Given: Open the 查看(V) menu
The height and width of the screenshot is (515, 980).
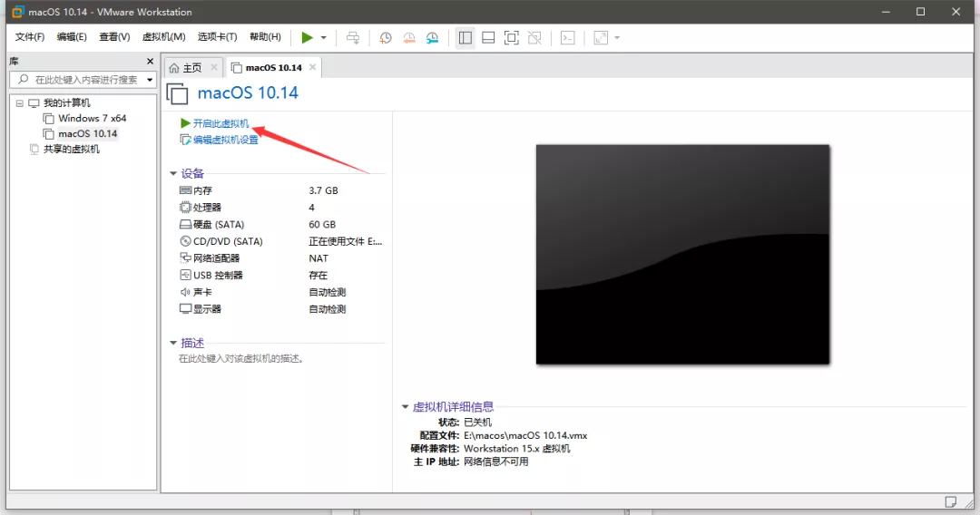Looking at the screenshot, I should coord(114,37).
